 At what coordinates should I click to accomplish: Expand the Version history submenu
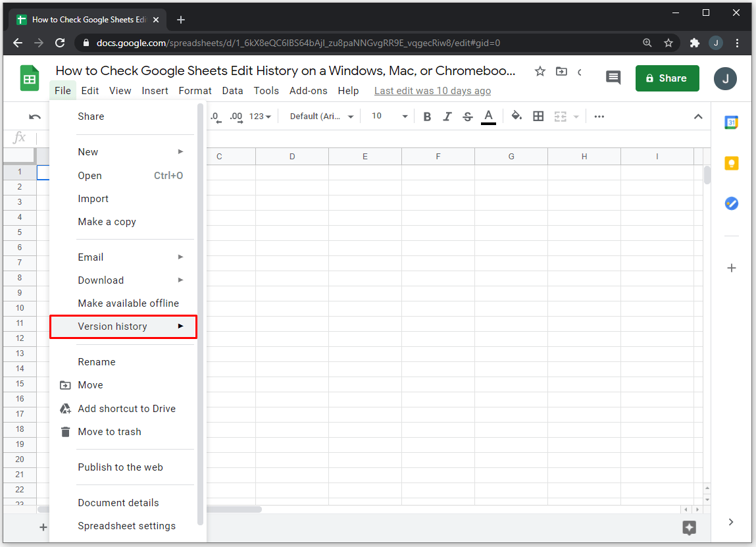click(x=123, y=326)
